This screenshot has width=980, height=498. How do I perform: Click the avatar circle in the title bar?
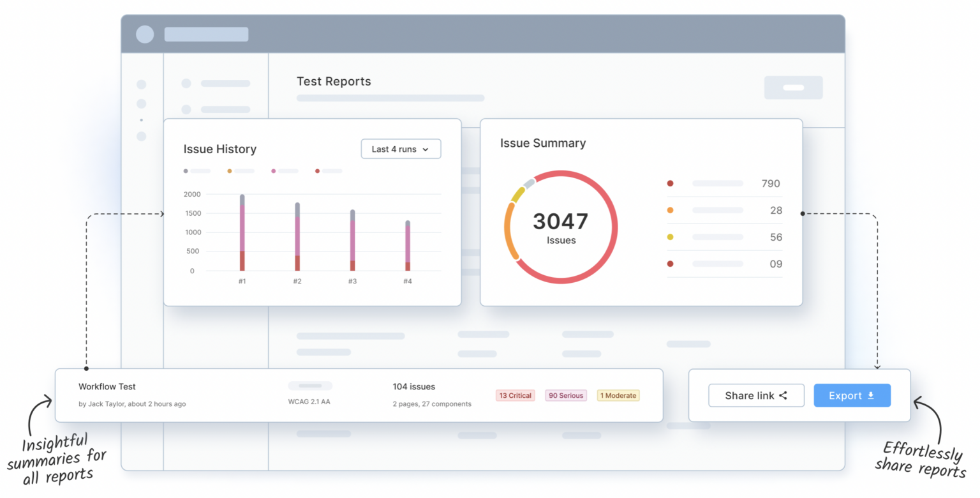pyautogui.click(x=145, y=34)
